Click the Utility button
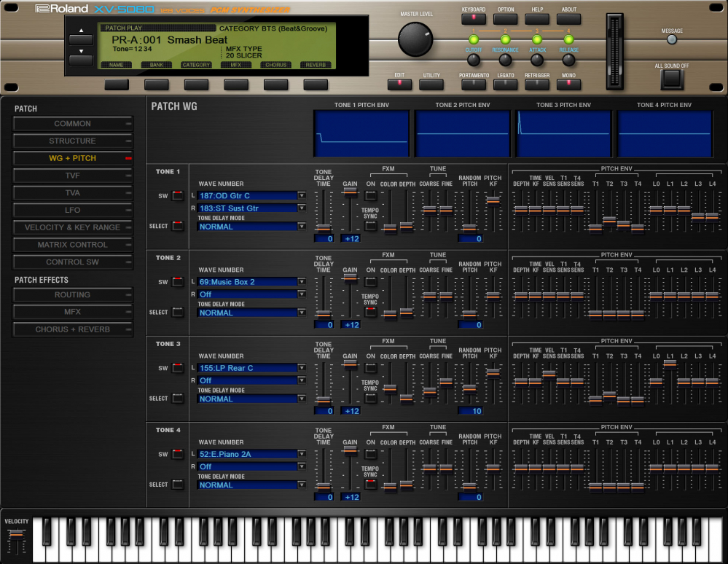Viewport: 728px width, 564px height. 431,85
